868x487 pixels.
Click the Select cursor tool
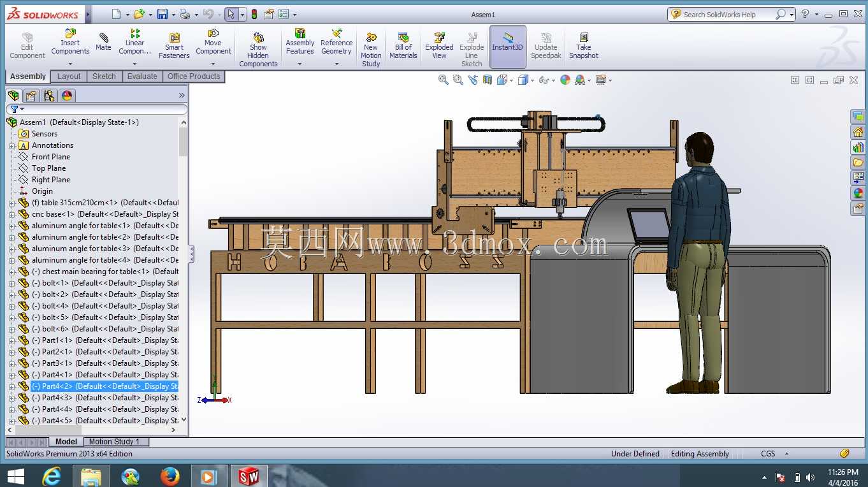coord(231,14)
